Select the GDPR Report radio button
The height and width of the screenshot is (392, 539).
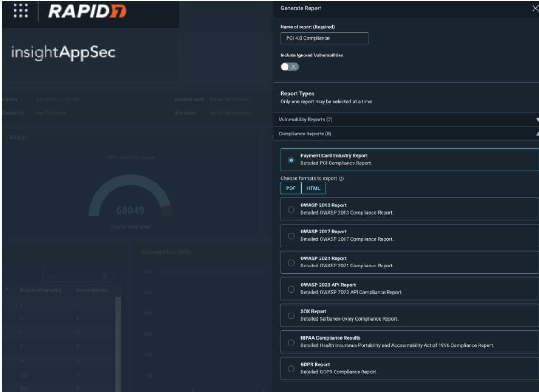[x=291, y=369]
